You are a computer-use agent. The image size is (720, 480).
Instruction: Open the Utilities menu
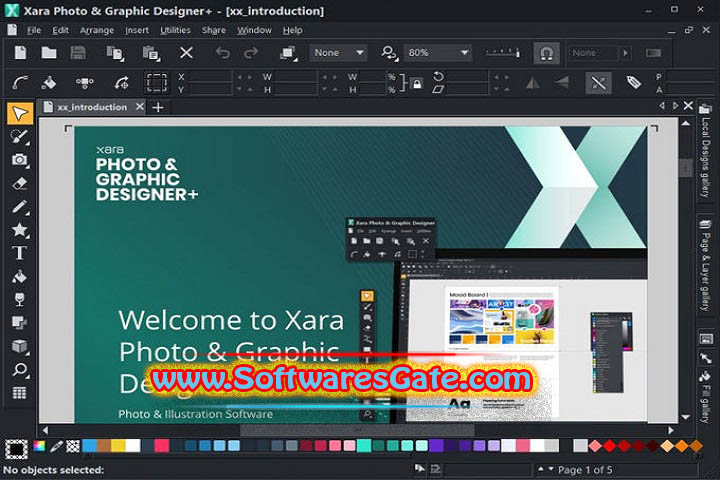(175, 30)
